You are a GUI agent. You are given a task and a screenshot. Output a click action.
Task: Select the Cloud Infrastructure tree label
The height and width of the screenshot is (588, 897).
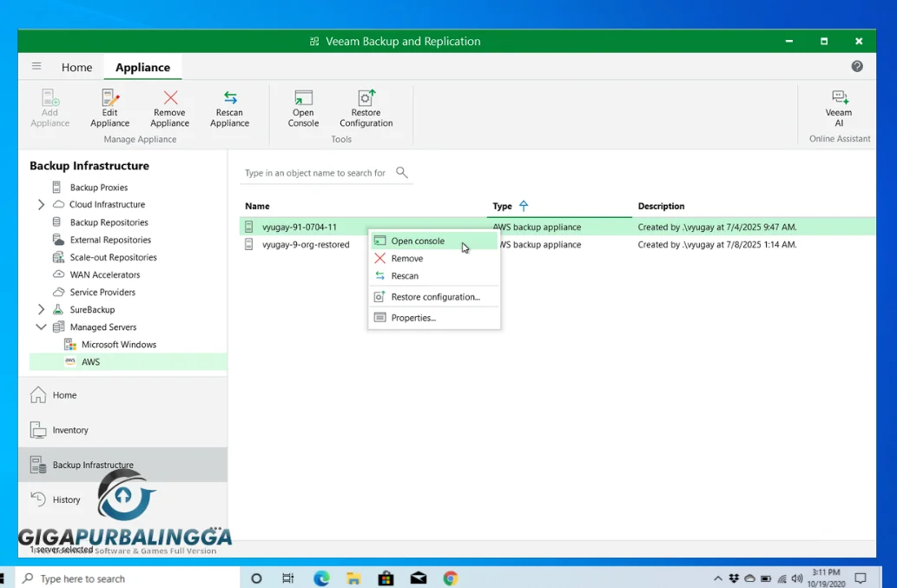[x=107, y=204]
